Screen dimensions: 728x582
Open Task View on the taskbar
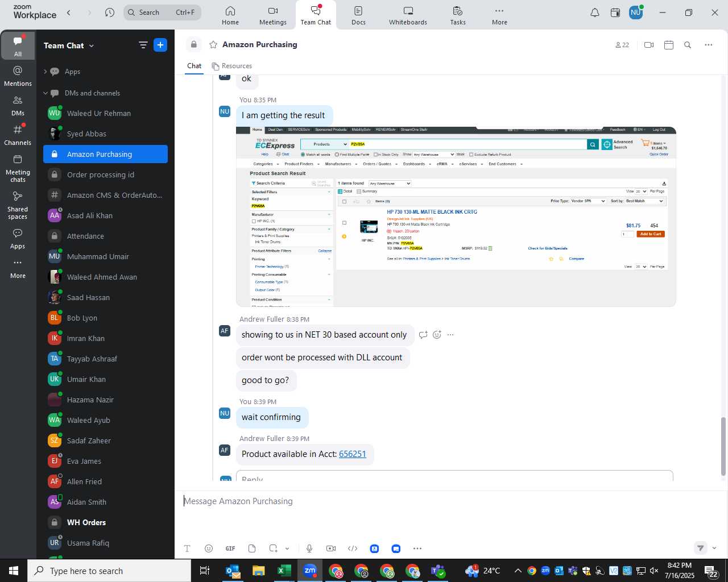pyautogui.click(x=205, y=571)
